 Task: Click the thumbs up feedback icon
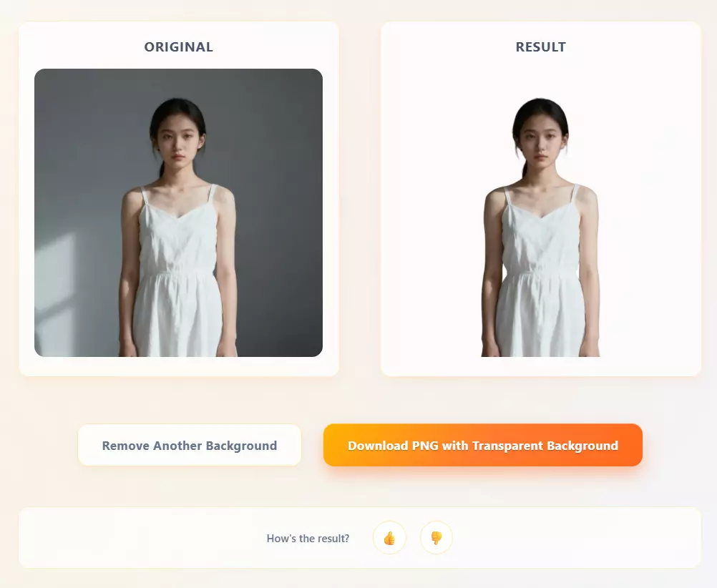tap(389, 538)
